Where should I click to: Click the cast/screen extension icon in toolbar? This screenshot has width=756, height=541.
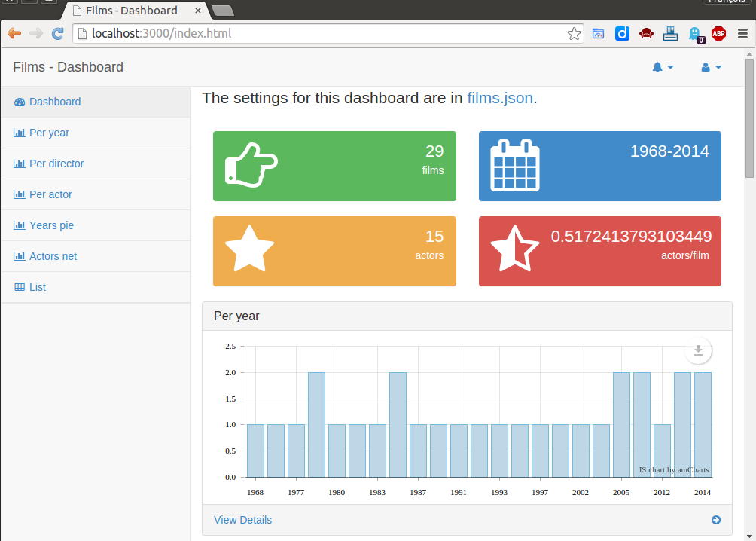598,33
